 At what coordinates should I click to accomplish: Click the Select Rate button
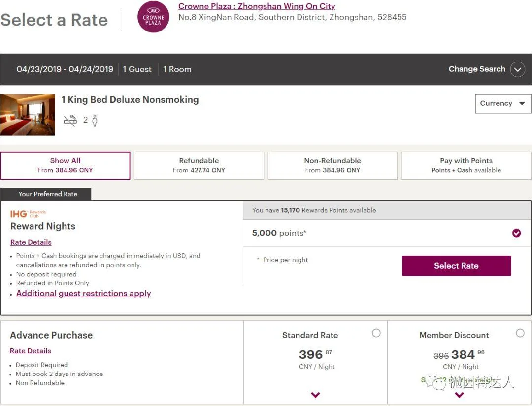pyautogui.click(x=456, y=265)
